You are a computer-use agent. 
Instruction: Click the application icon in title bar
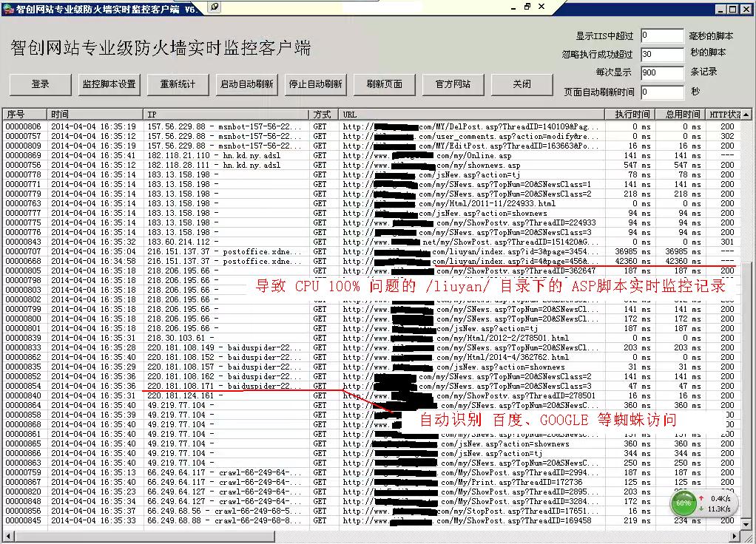click(7, 9)
